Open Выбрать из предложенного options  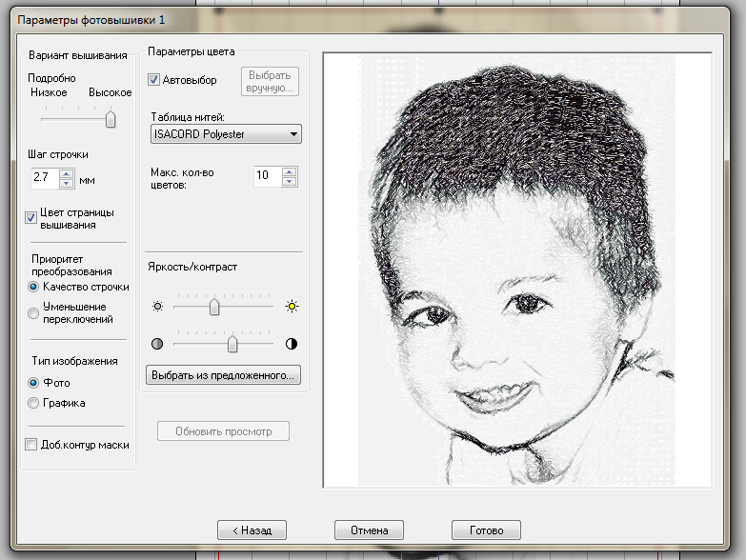223,375
